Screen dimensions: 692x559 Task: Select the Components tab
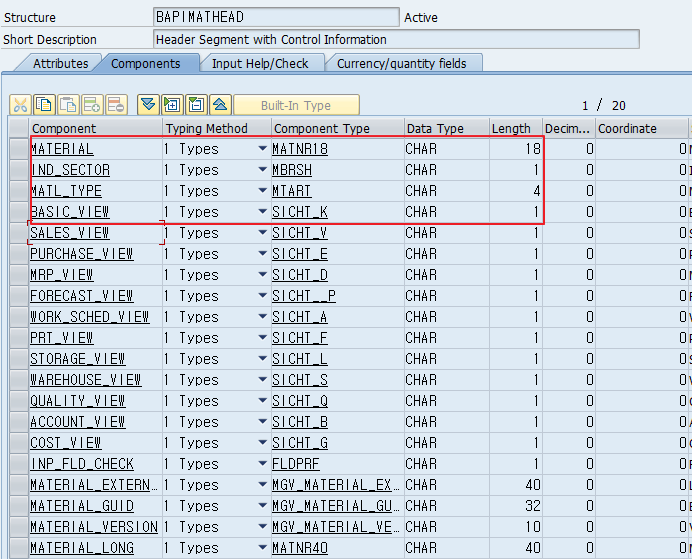coord(146,64)
